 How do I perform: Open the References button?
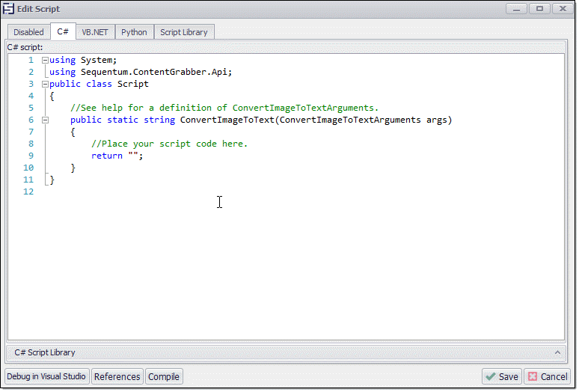tap(117, 377)
